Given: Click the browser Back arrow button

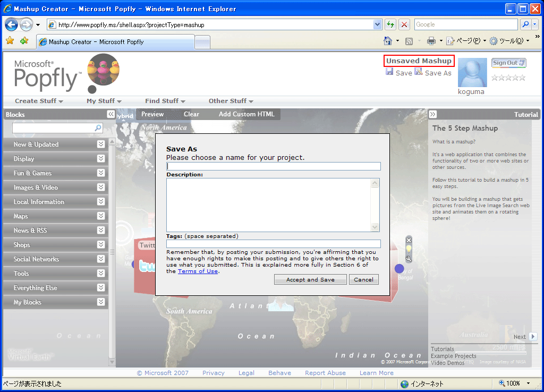Looking at the screenshot, I should pos(12,24).
